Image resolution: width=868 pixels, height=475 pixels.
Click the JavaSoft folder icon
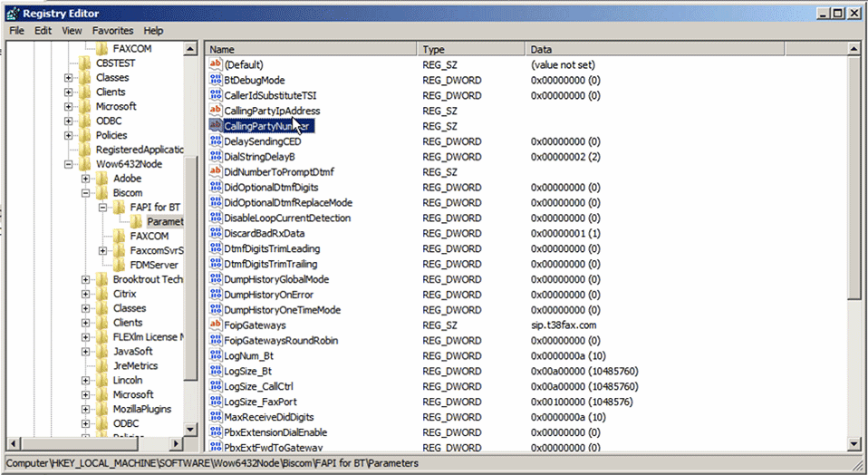point(102,351)
